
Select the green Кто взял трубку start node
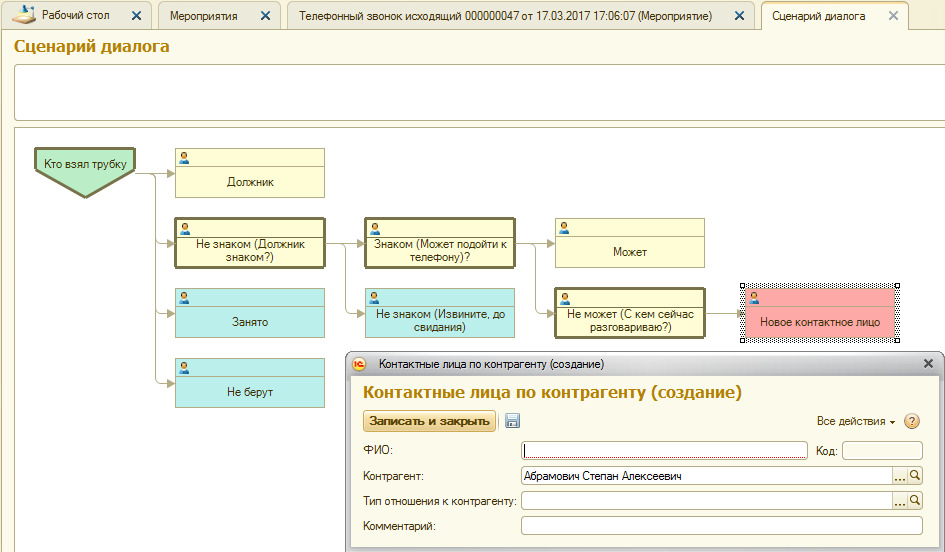click(85, 165)
